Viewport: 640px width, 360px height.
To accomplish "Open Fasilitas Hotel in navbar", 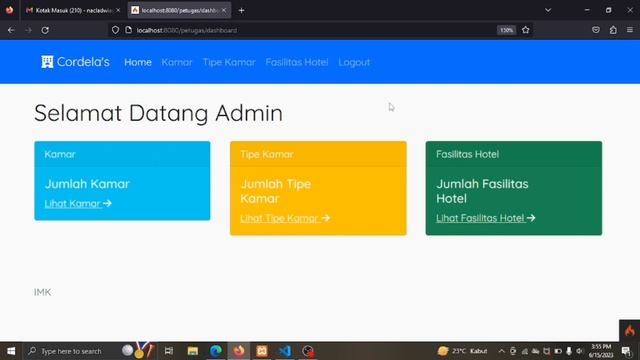I will click(297, 62).
